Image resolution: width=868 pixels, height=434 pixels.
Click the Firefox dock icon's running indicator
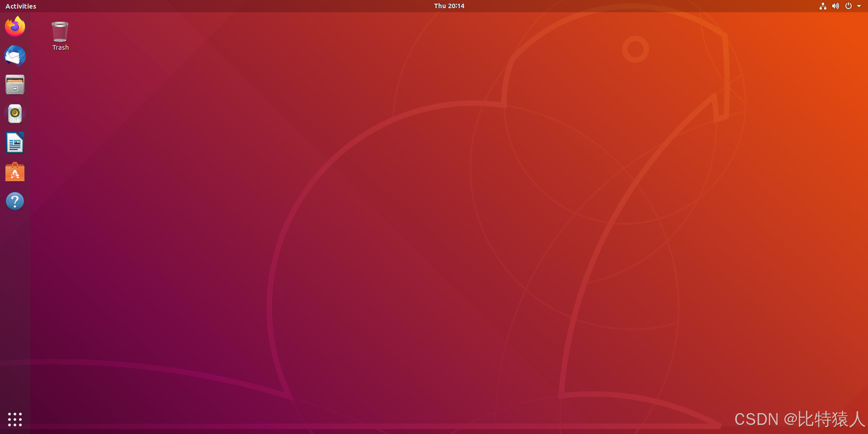[x=1, y=27]
